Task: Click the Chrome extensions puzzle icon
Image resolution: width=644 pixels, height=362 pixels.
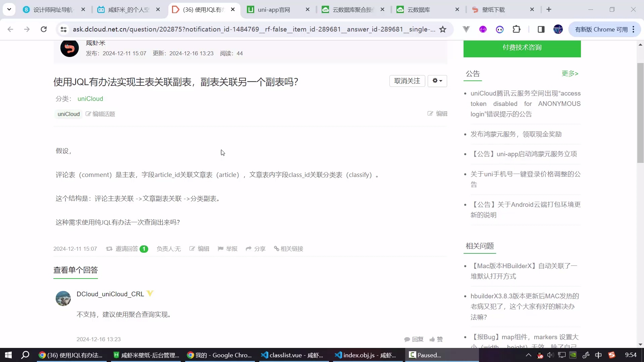Action: click(517, 29)
